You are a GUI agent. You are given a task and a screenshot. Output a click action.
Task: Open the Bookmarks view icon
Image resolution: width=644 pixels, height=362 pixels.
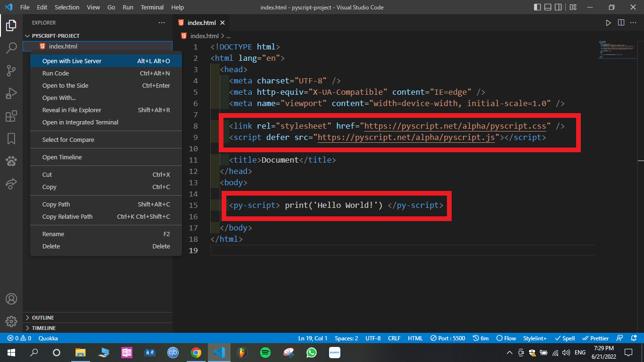(11, 139)
